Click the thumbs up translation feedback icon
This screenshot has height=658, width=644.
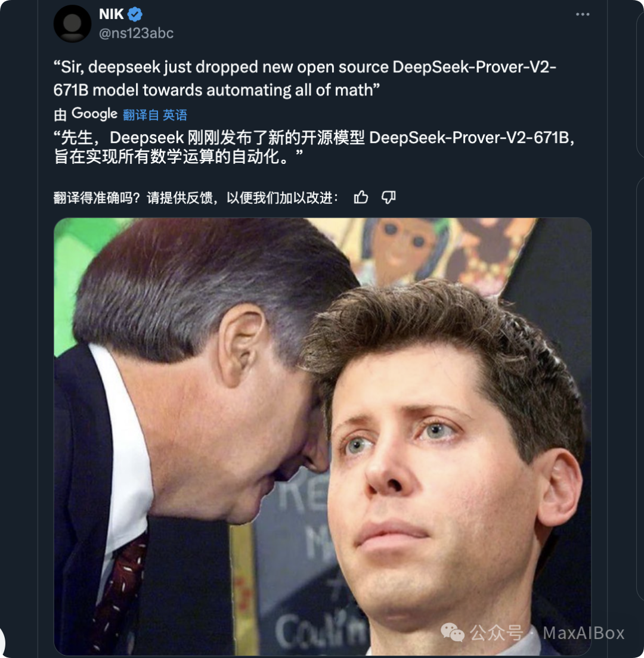pos(361,197)
